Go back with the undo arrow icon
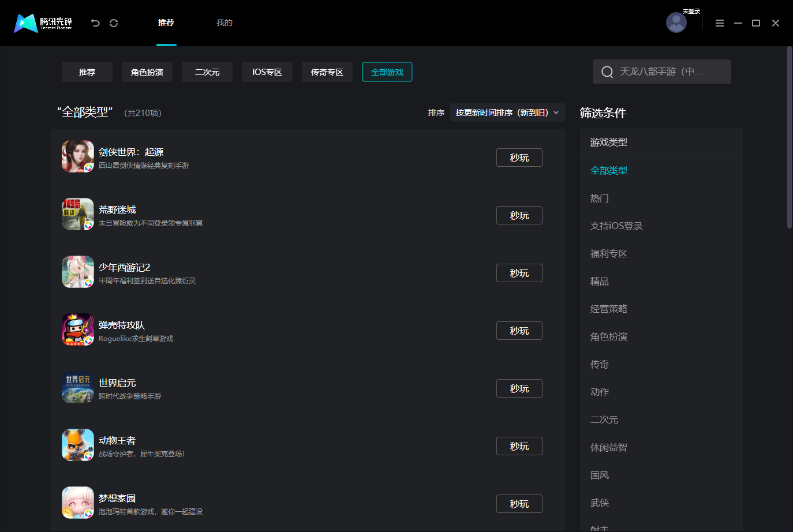Viewport: 793px width, 532px height. tap(95, 23)
